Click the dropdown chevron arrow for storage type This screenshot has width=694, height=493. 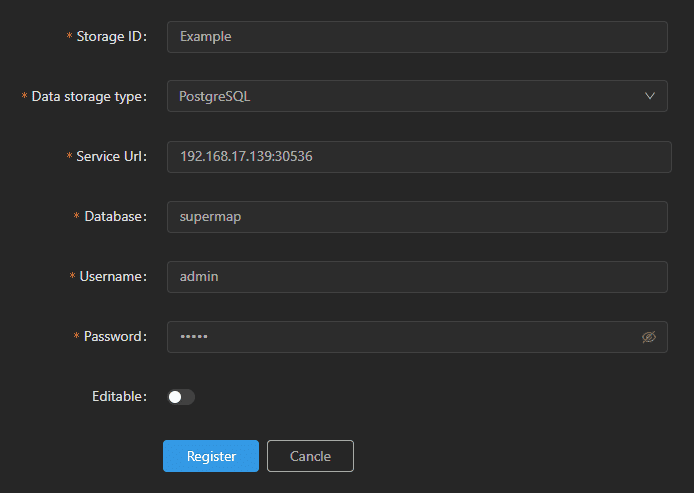pos(649,96)
